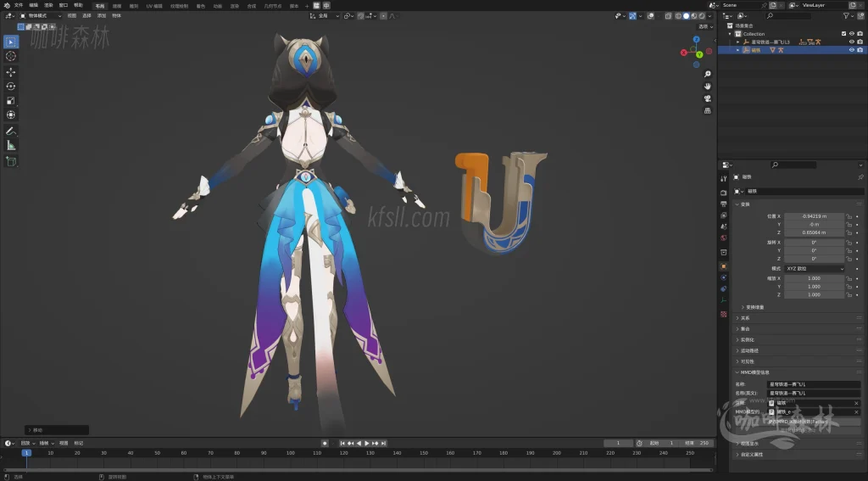Open the Scene properties tab
Viewport: 868px width, 481px height.
724,227
